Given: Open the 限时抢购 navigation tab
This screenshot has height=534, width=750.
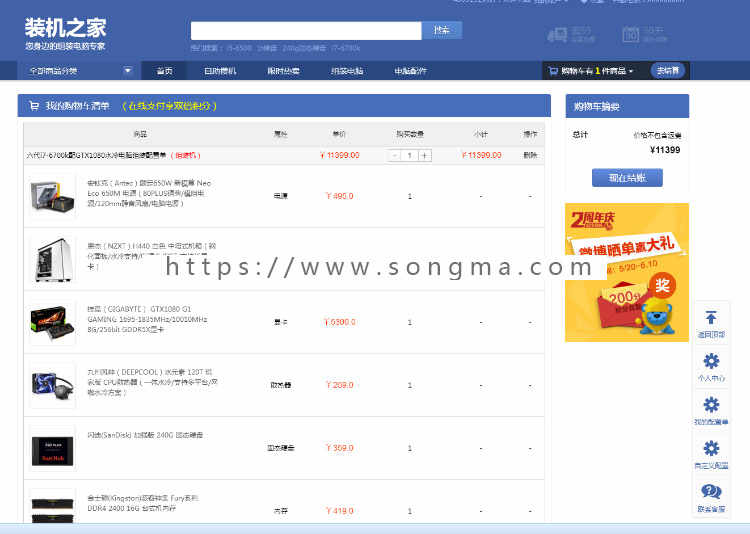Looking at the screenshot, I should [283, 71].
